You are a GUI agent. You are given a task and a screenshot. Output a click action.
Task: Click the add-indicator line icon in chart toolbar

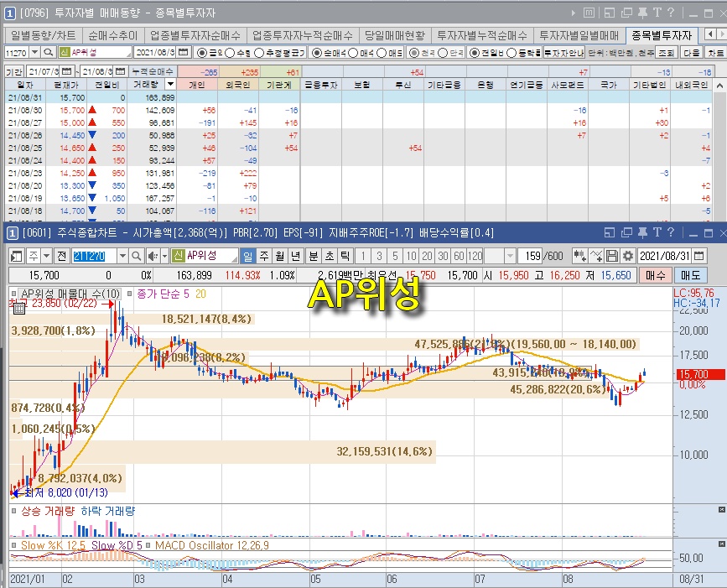pos(596,256)
